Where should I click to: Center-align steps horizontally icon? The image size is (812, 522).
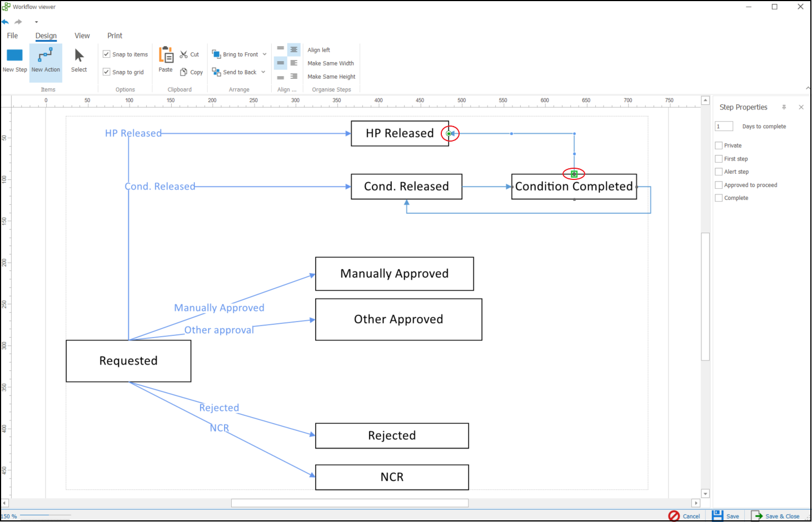[x=294, y=49]
